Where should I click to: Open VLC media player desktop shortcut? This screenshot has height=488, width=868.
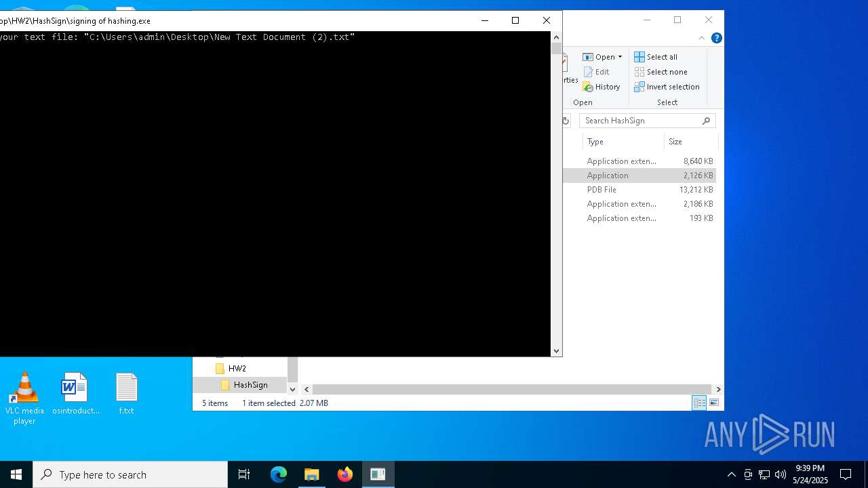coord(24,399)
